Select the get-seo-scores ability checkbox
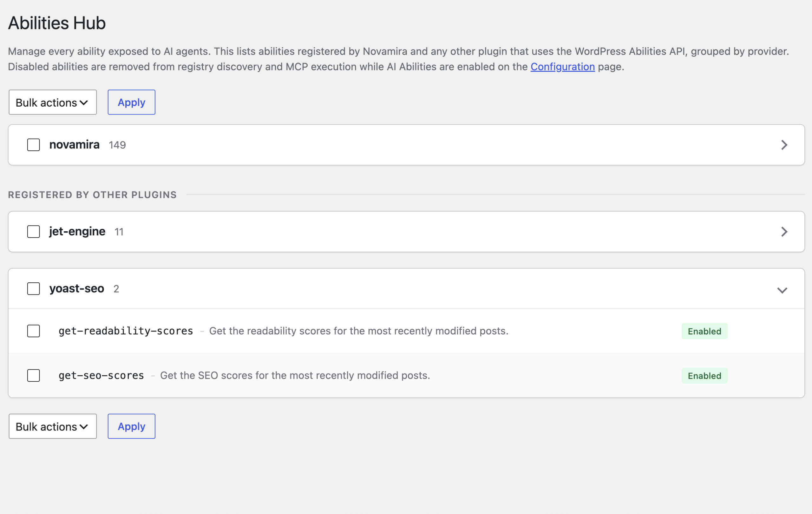Image resolution: width=812 pixels, height=514 pixels. pyautogui.click(x=33, y=375)
